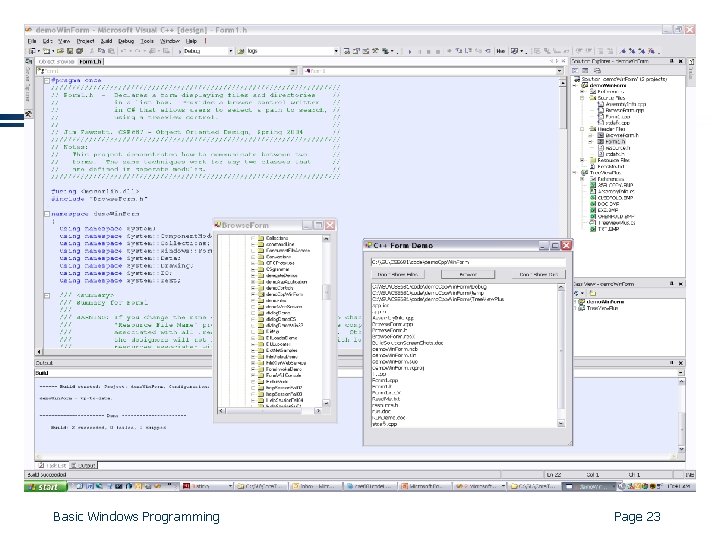Click the path text field in C++ Form Demo
The image size is (720, 540).
click(x=468, y=260)
